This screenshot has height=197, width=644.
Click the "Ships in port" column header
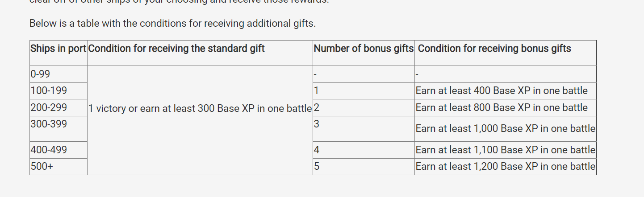[58, 49]
